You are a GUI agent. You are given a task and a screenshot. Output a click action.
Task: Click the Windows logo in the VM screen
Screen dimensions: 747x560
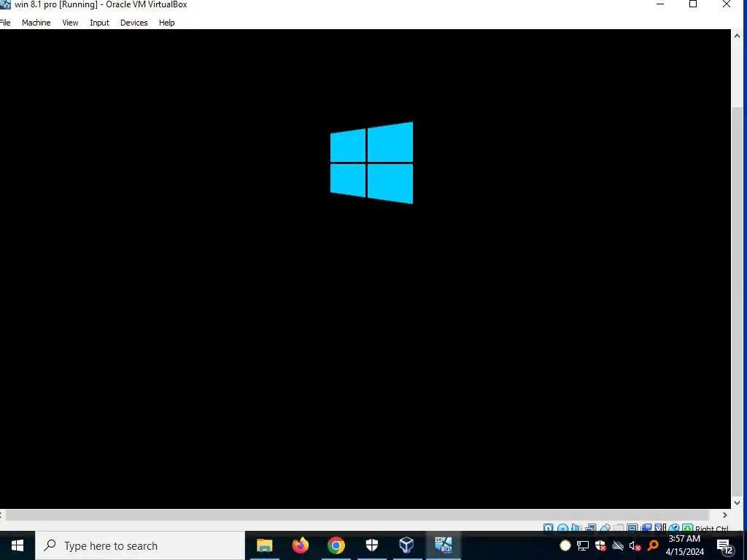pyautogui.click(x=371, y=163)
